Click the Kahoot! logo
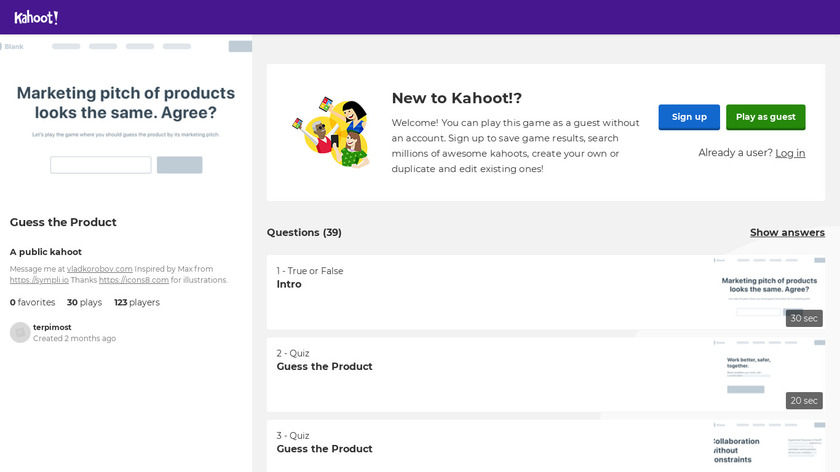 [36, 17]
